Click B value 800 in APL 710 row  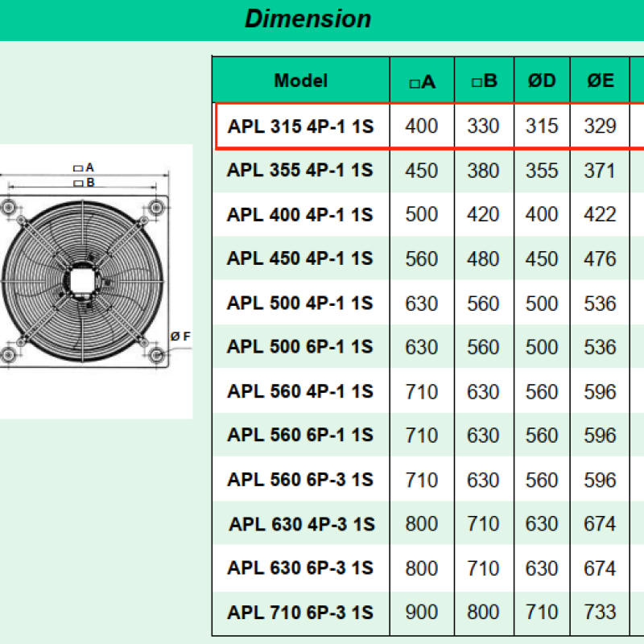(483, 612)
